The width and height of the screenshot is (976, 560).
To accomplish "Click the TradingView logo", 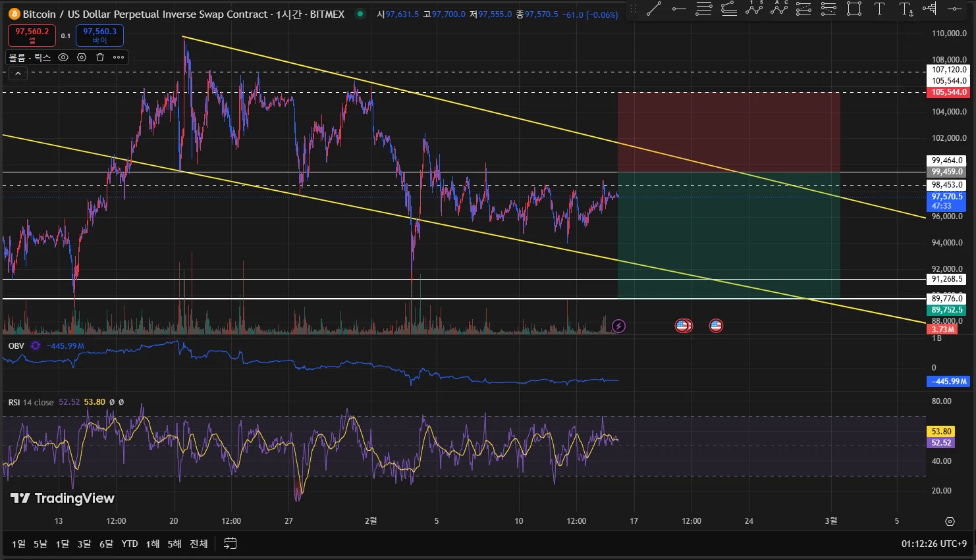I will pos(63,498).
